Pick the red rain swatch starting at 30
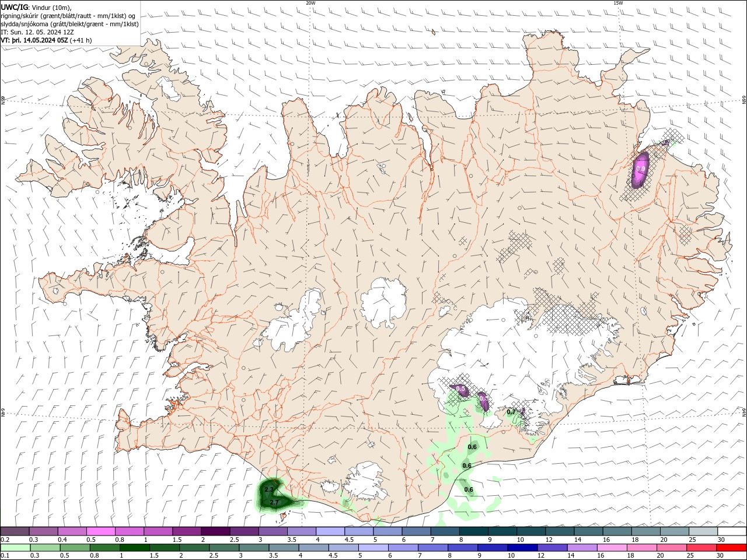Screen dimensions: 747x560 click(732, 548)
